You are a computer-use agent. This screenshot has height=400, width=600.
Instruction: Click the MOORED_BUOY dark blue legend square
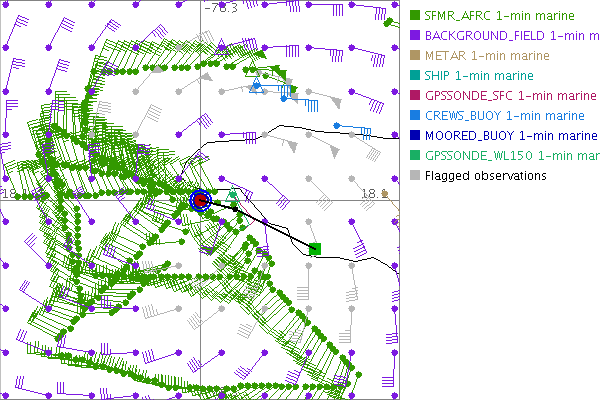tap(415, 136)
